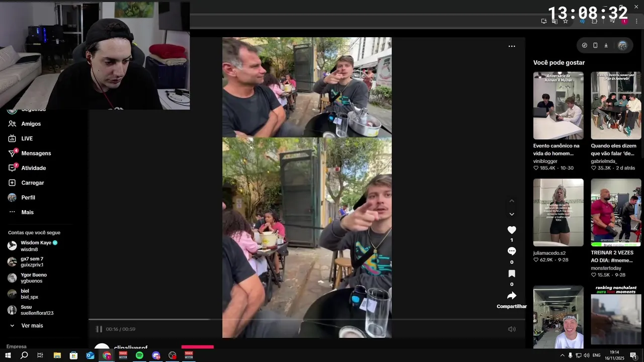Open 'Evento canônico na vida do homem' thumbnail

point(558,106)
